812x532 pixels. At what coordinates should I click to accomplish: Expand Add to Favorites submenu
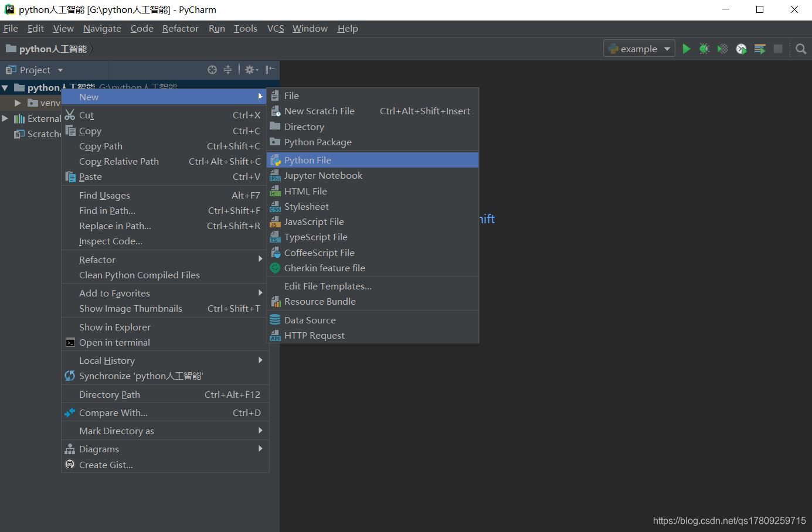(x=260, y=292)
